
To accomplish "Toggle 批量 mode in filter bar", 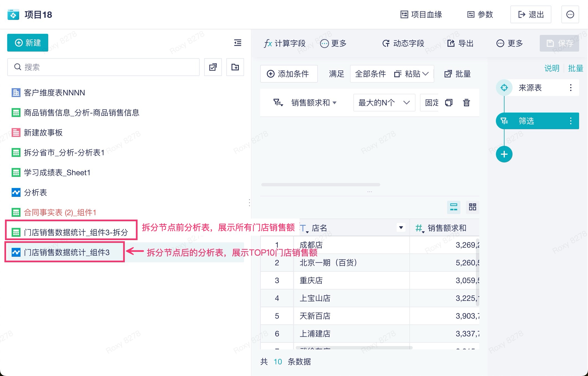I will (457, 74).
